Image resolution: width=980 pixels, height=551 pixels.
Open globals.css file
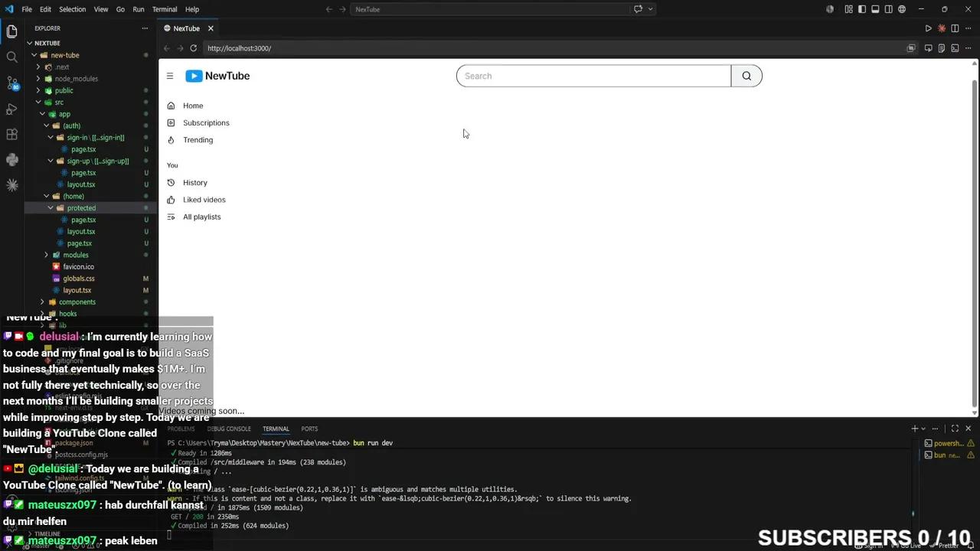point(79,279)
